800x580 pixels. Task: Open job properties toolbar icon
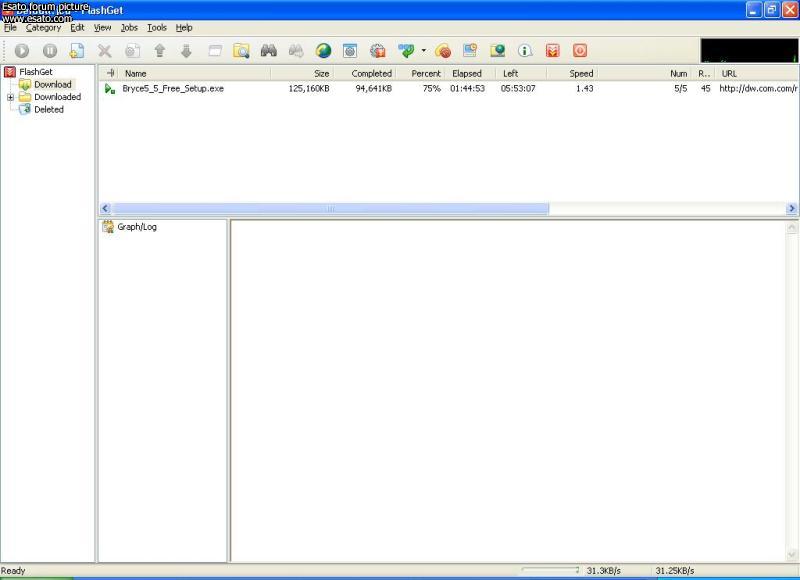coord(132,51)
